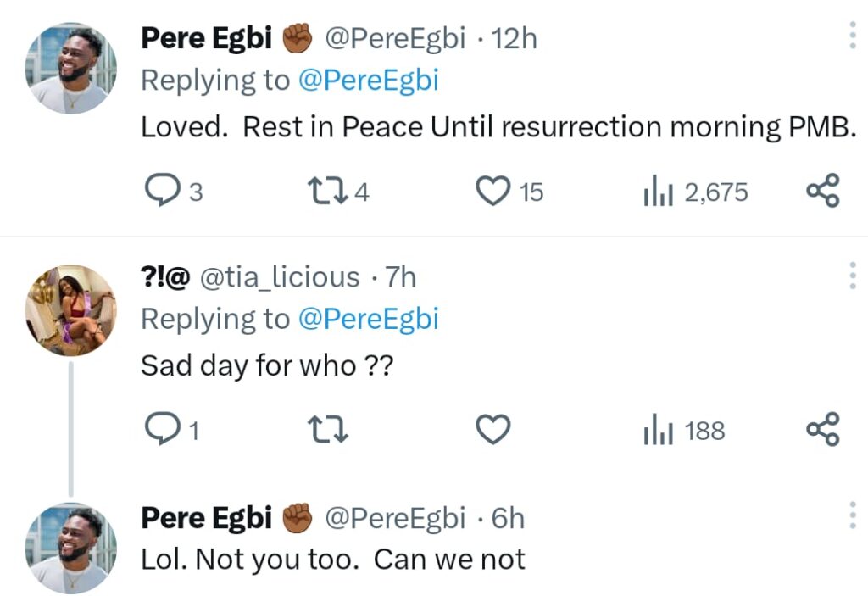868x596 pixels.
Task: Open more options on the 6h reply
Action: click(852, 514)
